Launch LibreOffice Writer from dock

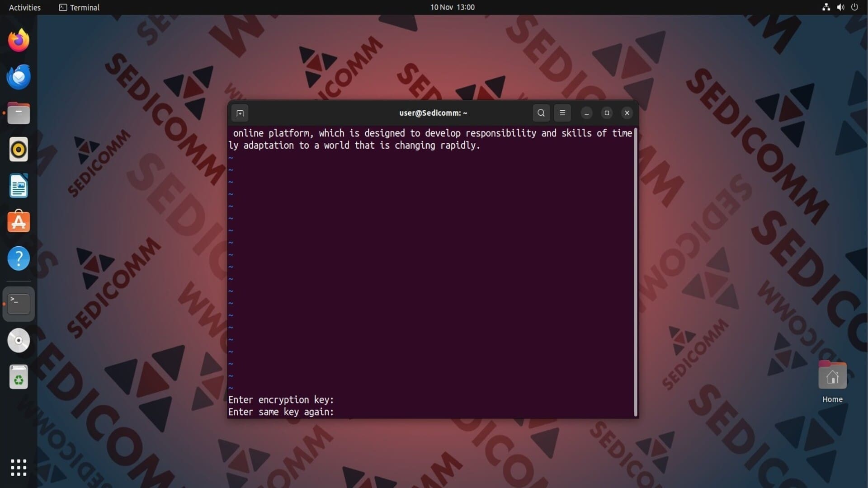pyautogui.click(x=19, y=186)
